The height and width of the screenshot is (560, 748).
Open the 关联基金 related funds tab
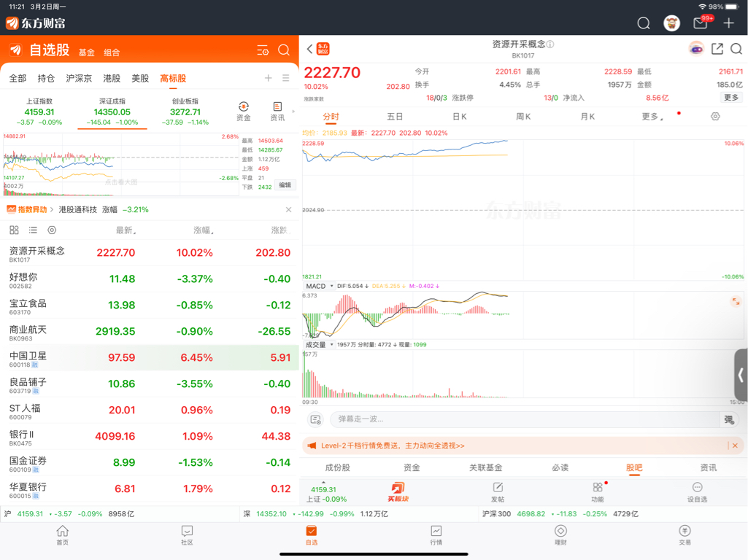pyautogui.click(x=485, y=467)
